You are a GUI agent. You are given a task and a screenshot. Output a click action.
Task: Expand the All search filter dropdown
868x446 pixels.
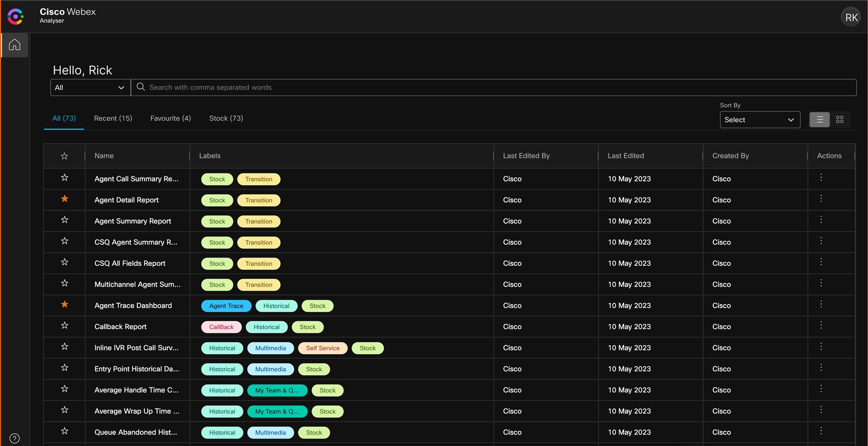[89, 87]
